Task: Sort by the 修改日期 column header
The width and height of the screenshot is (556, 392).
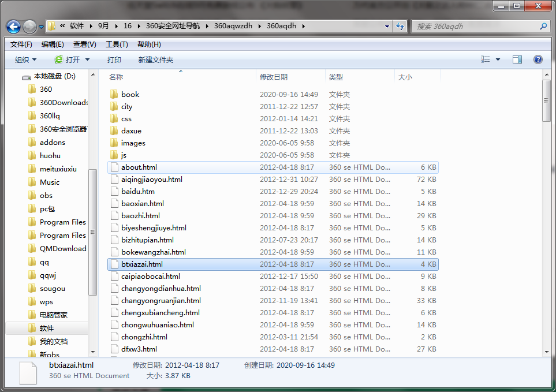Action: coord(274,77)
